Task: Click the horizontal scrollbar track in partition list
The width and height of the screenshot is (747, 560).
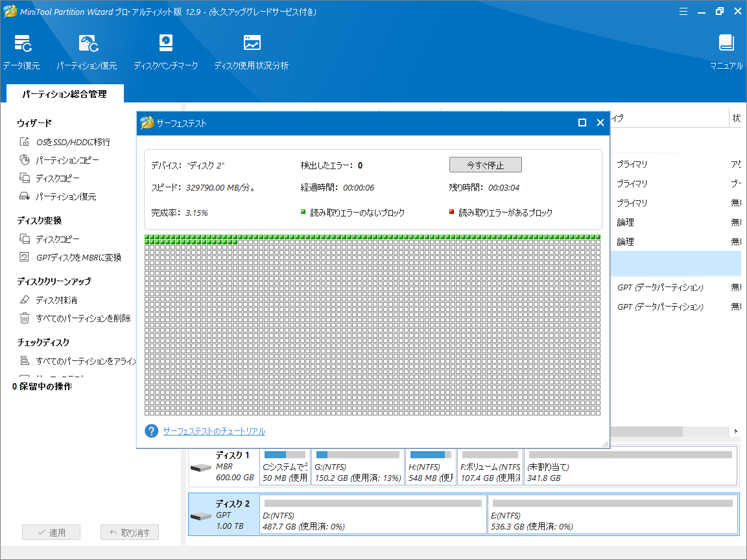Action: tap(706, 432)
